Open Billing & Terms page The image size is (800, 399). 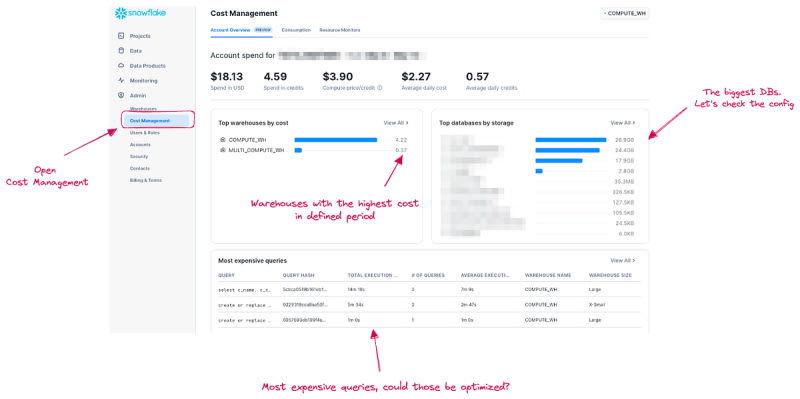[x=145, y=180]
